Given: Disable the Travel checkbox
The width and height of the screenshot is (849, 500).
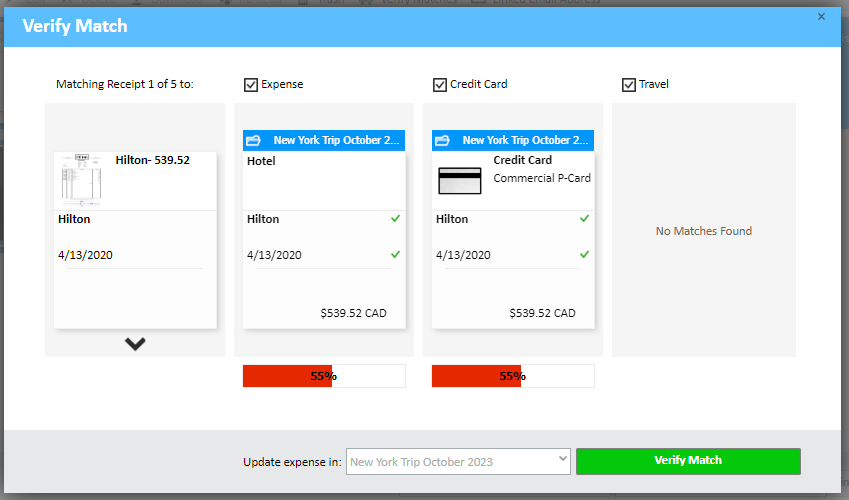Looking at the screenshot, I should (x=628, y=85).
